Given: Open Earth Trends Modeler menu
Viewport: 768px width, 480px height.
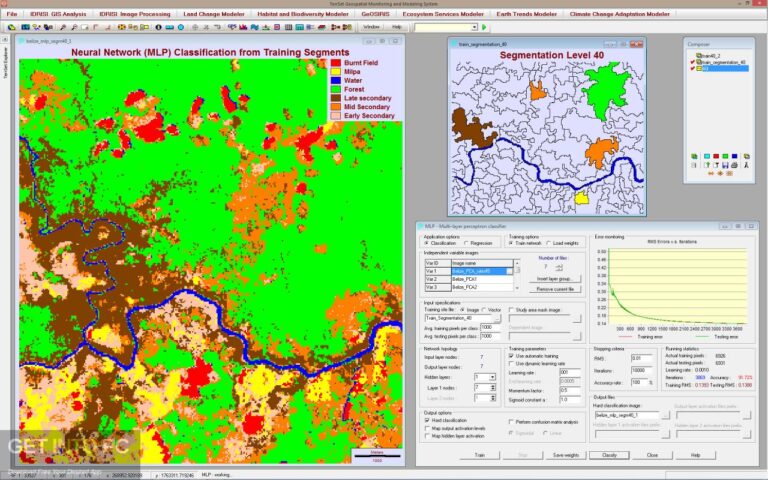Looking at the screenshot, I should pyautogui.click(x=527, y=14).
